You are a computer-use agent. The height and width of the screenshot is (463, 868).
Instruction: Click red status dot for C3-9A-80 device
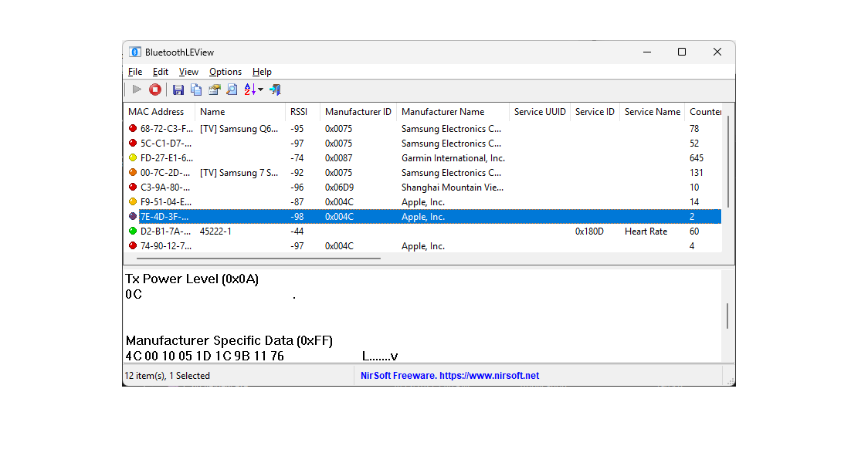click(x=133, y=187)
